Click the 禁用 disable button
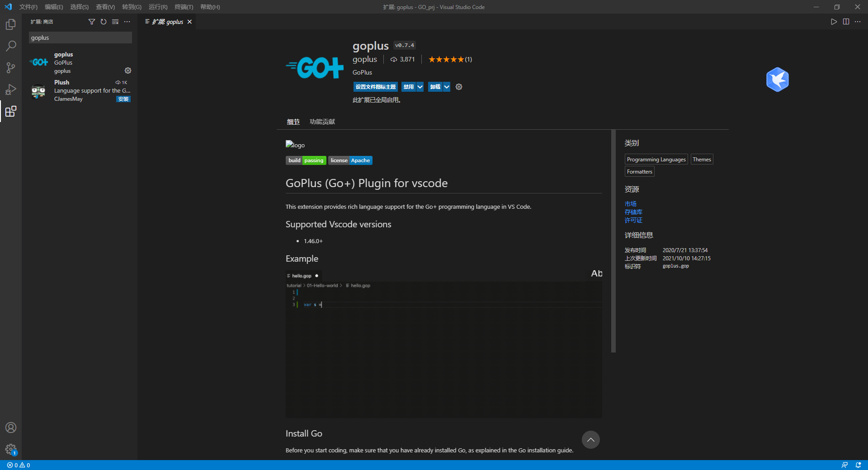This screenshot has width=868, height=470. click(x=409, y=87)
